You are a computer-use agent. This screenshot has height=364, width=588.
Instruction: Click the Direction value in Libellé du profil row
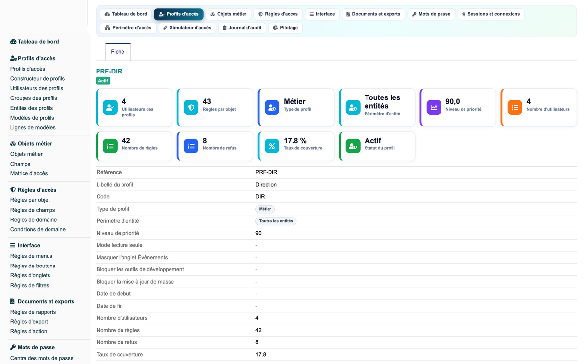click(266, 185)
